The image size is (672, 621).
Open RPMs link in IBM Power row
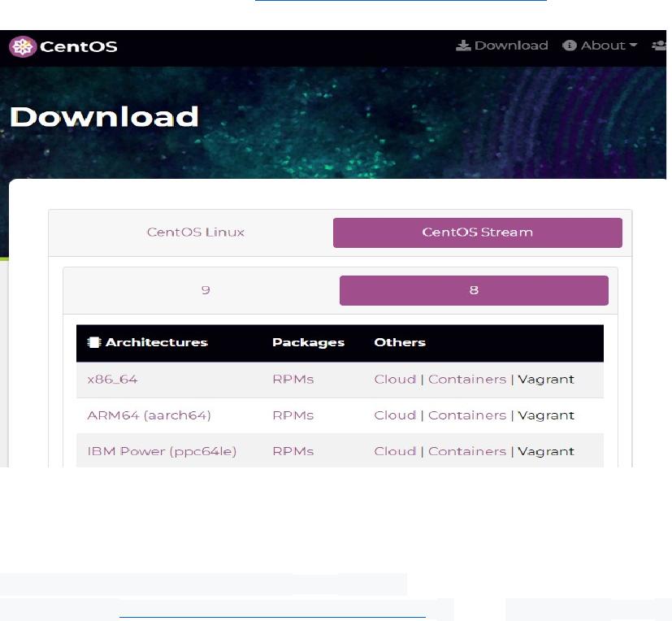293,451
